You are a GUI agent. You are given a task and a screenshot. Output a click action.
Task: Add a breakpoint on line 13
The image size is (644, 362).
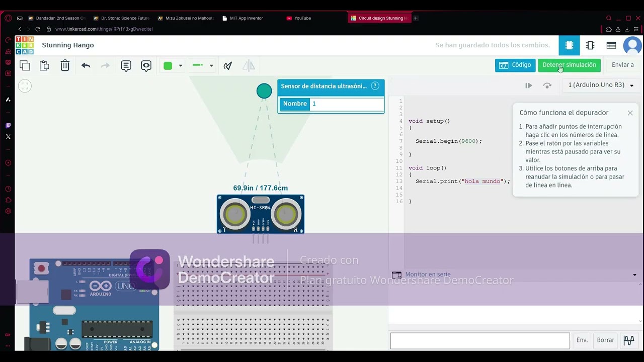(x=399, y=182)
